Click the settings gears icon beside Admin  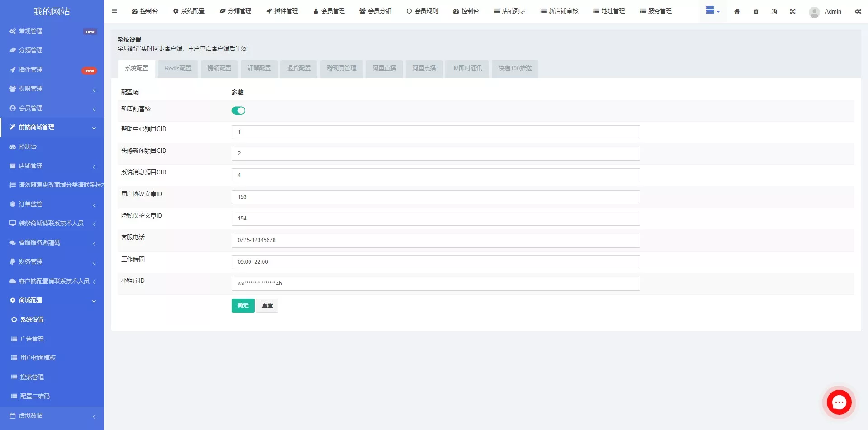point(858,12)
